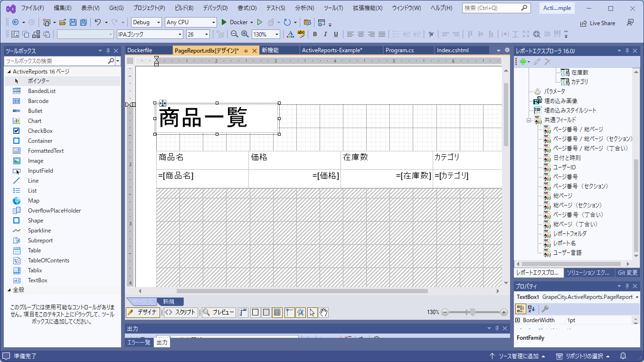Open the Any CPU platform dropdown
Viewport: 644px width, 362px height.
coord(190,22)
